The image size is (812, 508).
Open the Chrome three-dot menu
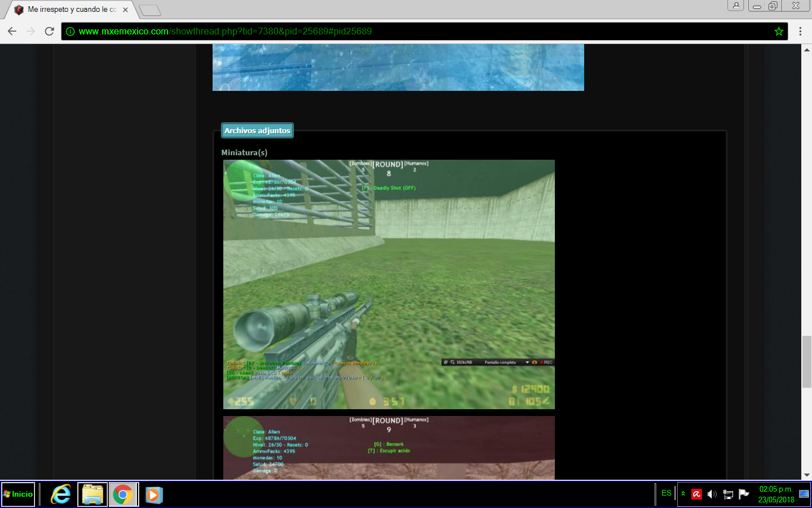800,32
